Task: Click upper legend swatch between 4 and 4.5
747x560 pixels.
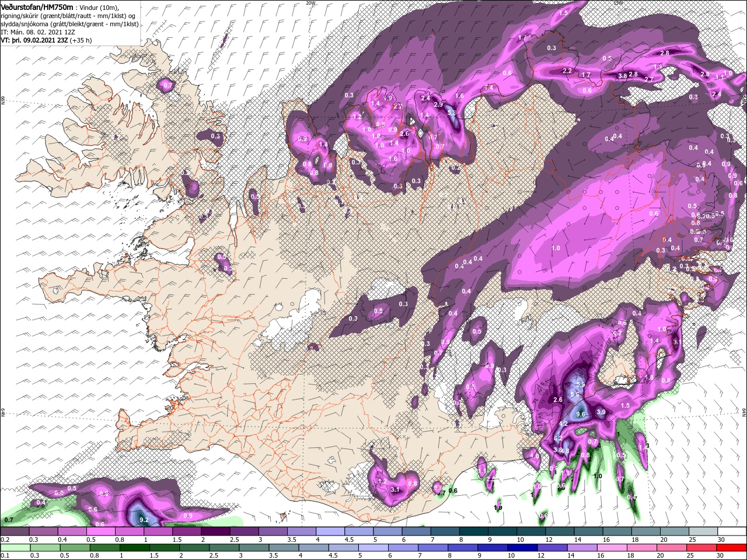Action: [330, 531]
